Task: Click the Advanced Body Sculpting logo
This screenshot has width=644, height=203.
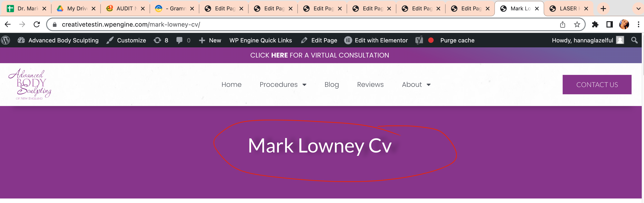Action: (x=30, y=84)
